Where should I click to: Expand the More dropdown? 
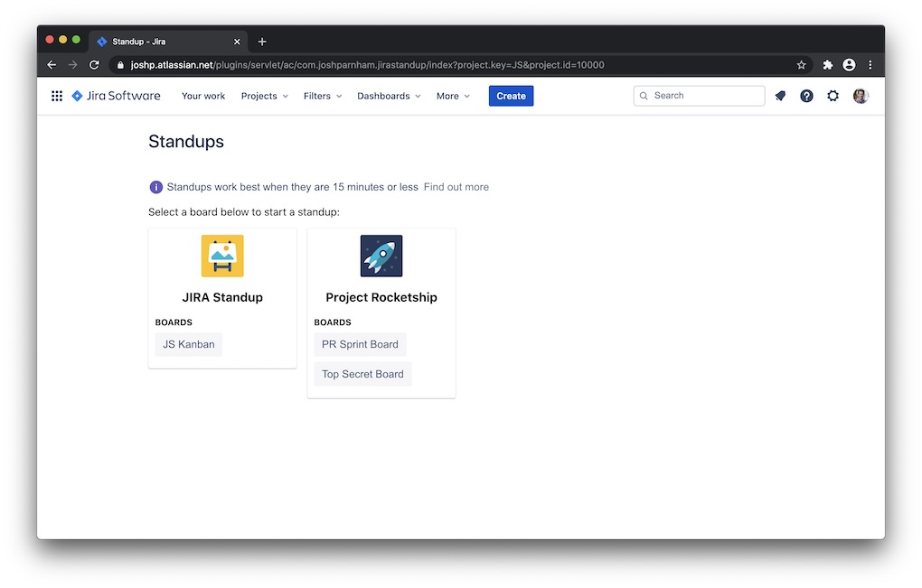point(453,96)
